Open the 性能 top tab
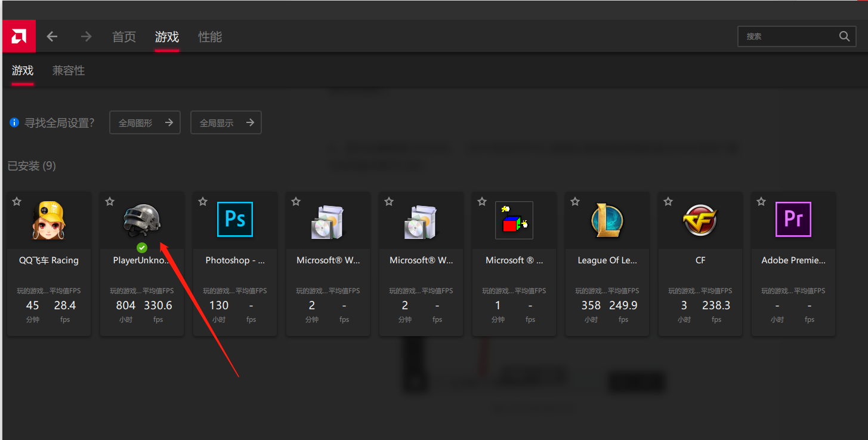This screenshot has width=868, height=440. coord(210,37)
